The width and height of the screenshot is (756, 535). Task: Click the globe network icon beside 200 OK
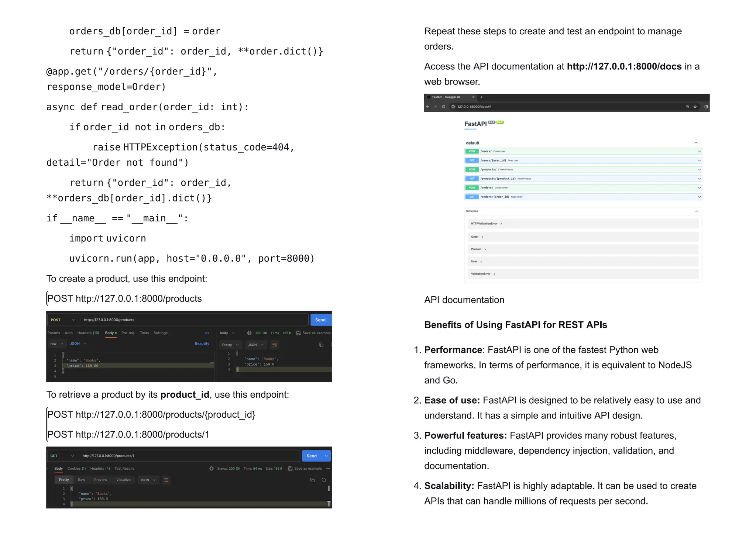(250, 333)
